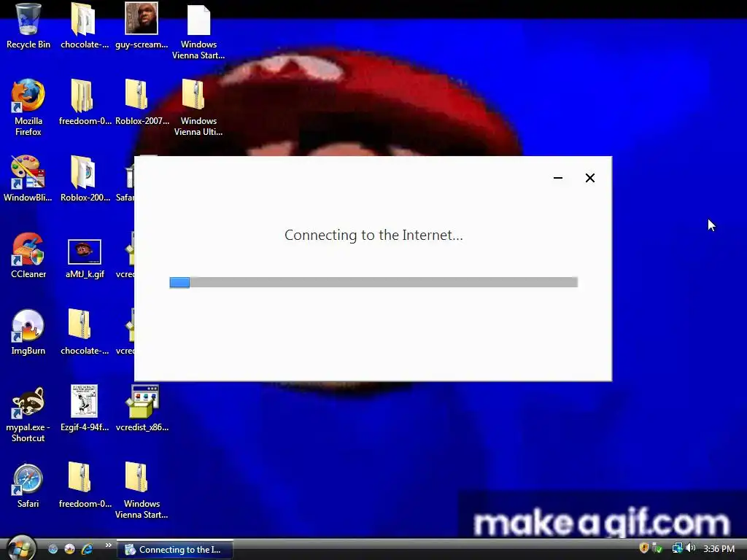Select the Ezgif-4-94f image file
The image size is (747, 560).
click(x=85, y=408)
